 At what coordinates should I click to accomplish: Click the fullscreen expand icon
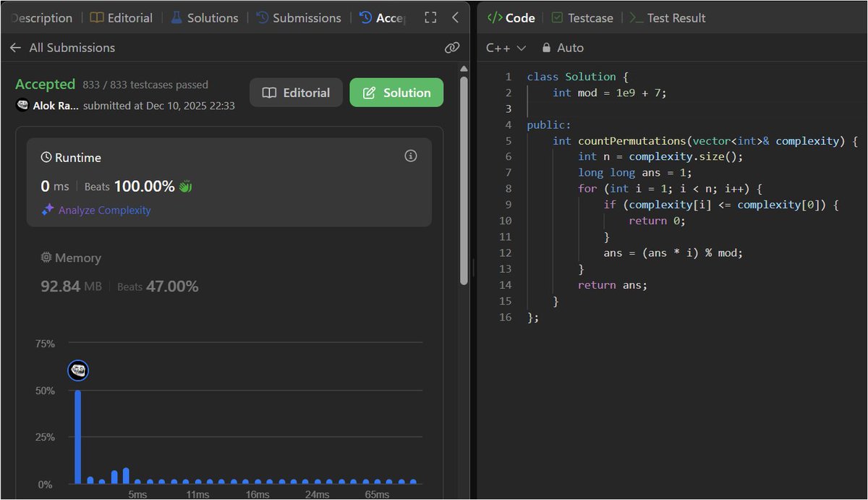point(430,18)
